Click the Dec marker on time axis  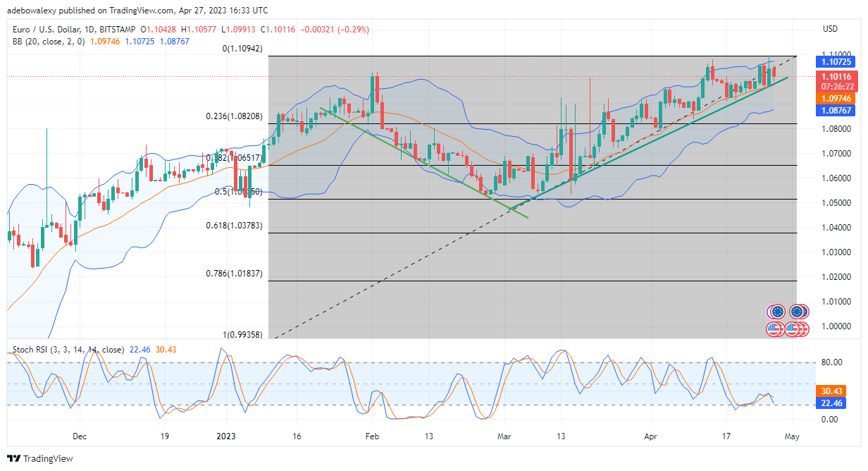coord(79,436)
